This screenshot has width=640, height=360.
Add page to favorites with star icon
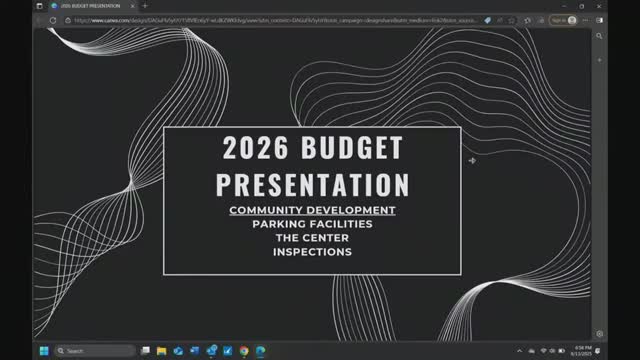(511, 20)
